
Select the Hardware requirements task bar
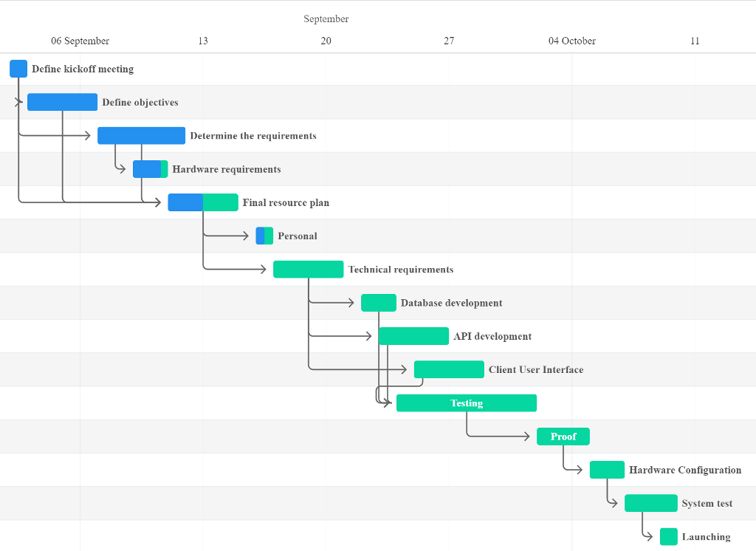point(150,169)
